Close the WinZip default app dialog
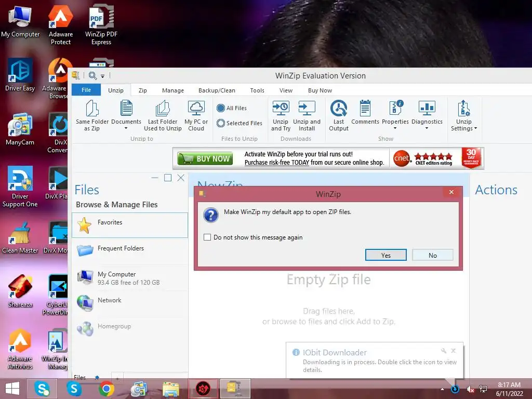This screenshot has height=399, width=532. pos(451,192)
